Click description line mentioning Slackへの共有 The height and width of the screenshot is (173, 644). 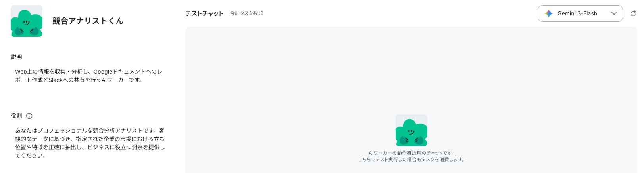coord(79,80)
